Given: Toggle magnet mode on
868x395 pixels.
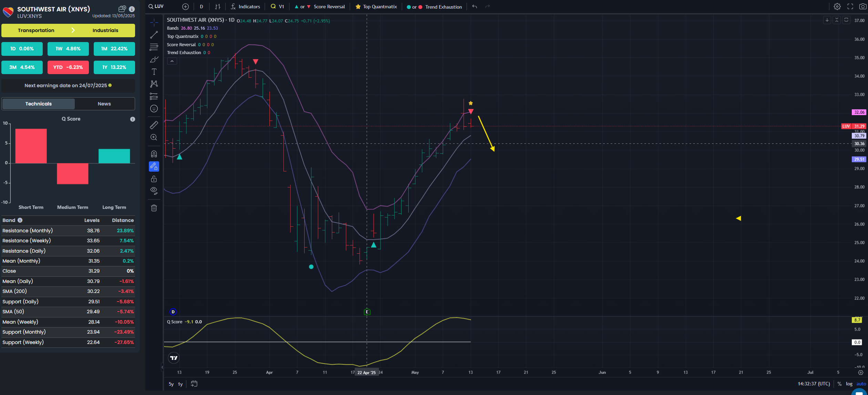Looking at the screenshot, I should point(154,154).
